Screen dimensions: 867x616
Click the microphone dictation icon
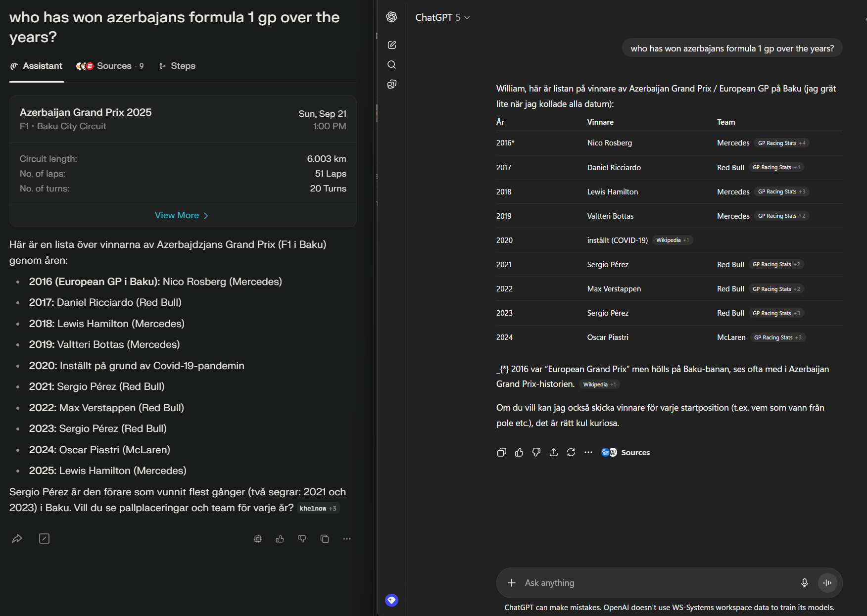pos(805,583)
